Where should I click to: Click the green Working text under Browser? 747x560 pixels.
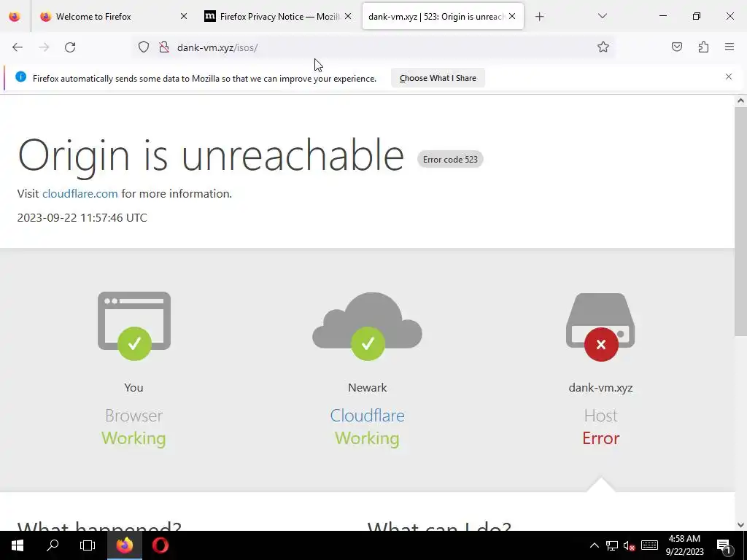tap(134, 438)
